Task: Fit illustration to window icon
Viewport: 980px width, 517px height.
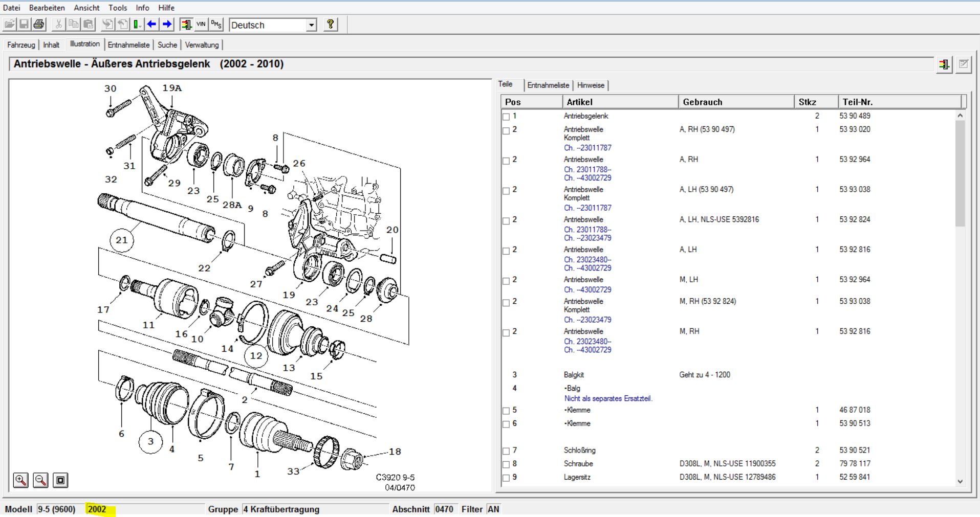Action: click(60, 480)
